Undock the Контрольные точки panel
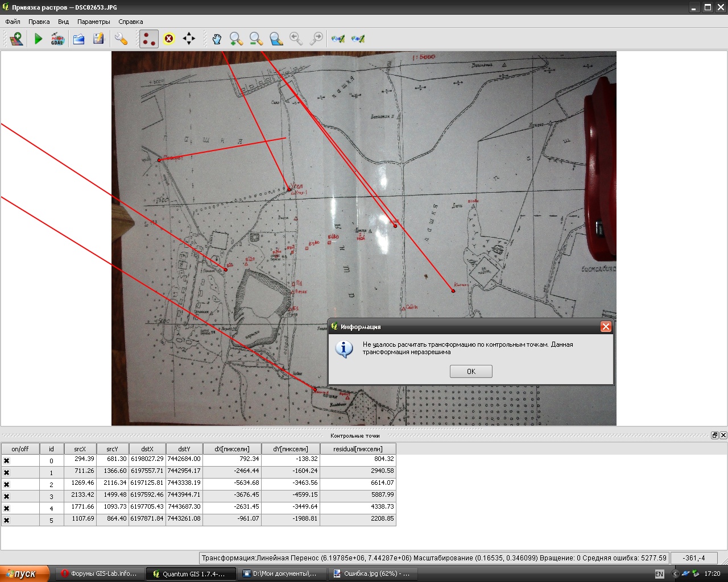728x582 pixels. point(714,435)
